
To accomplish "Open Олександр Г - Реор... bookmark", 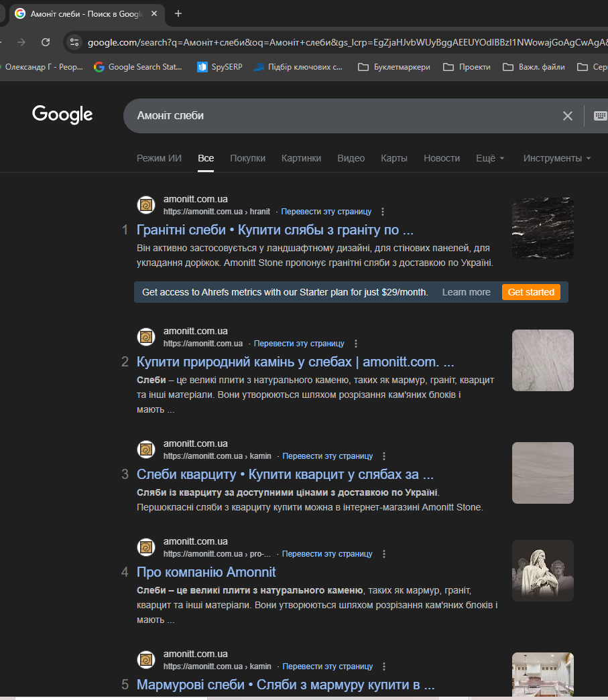I will tap(42, 67).
